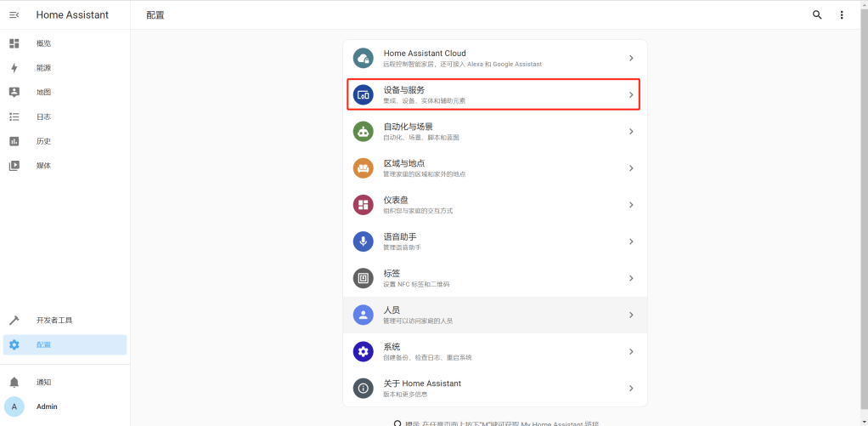Open 能源 in the sidebar

(x=43, y=68)
